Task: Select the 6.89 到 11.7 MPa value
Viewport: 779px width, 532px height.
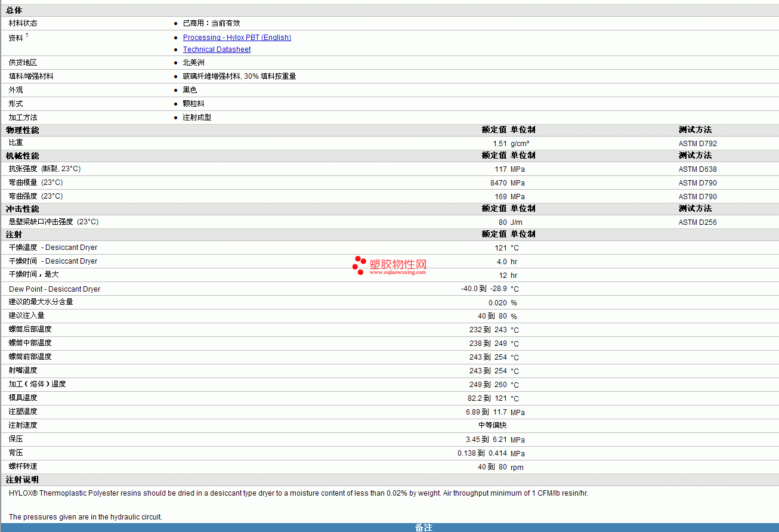Action: click(x=486, y=413)
